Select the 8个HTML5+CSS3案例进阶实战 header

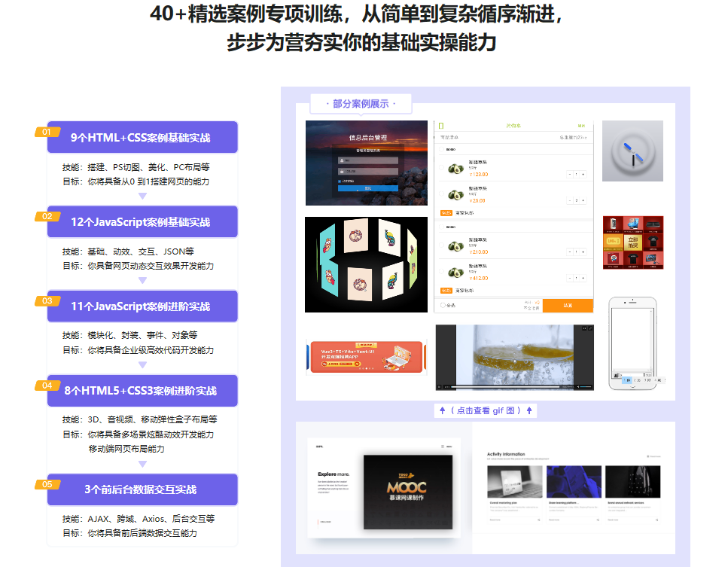(142, 391)
